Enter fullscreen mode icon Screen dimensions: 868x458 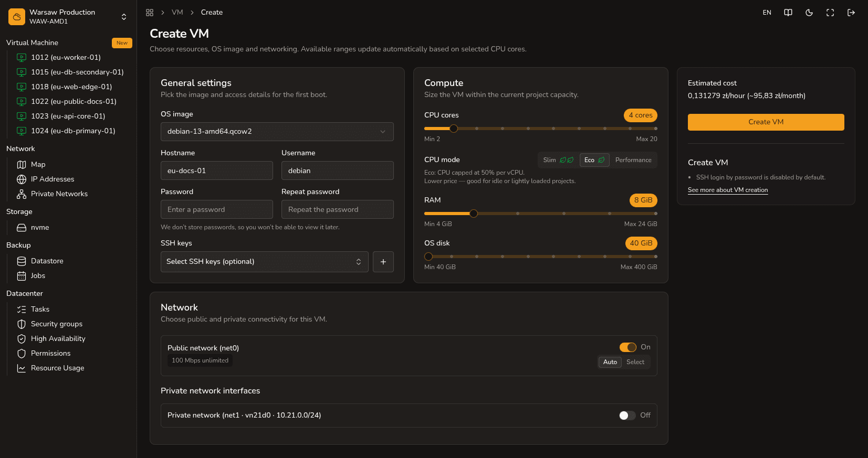[830, 13]
